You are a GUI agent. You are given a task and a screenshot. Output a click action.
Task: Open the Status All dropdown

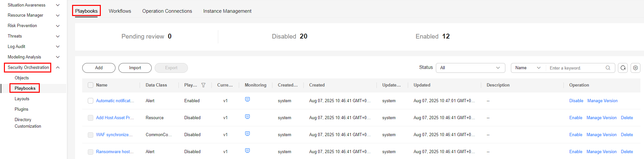(x=470, y=68)
